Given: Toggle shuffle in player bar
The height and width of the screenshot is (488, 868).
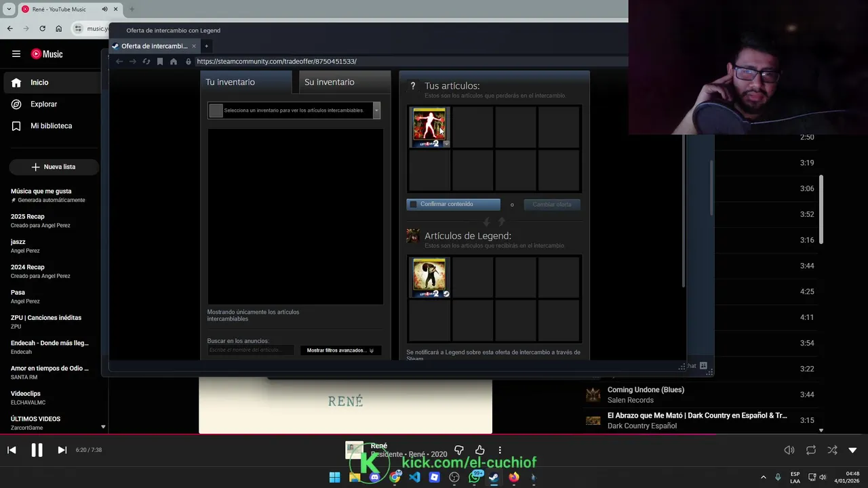Looking at the screenshot, I should tap(832, 450).
